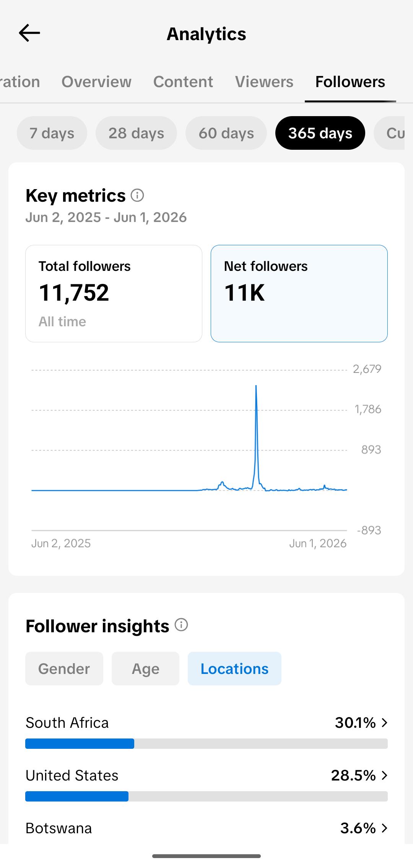Select the 365 days range
The width and height of the screenshot is (413, 868).
(320, 133)
